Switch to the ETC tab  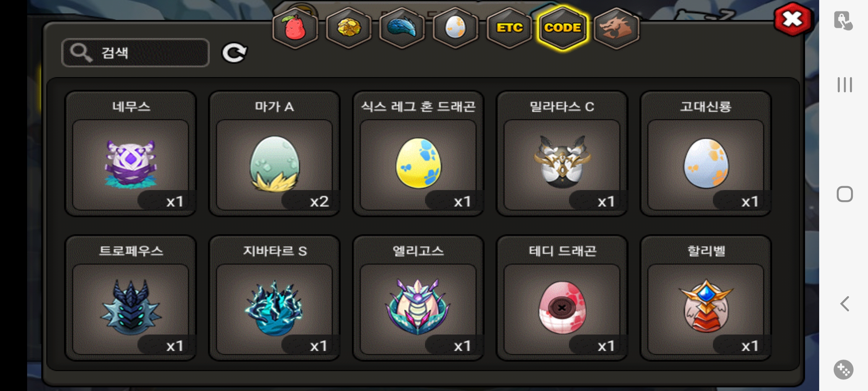[x=509, y=28]
